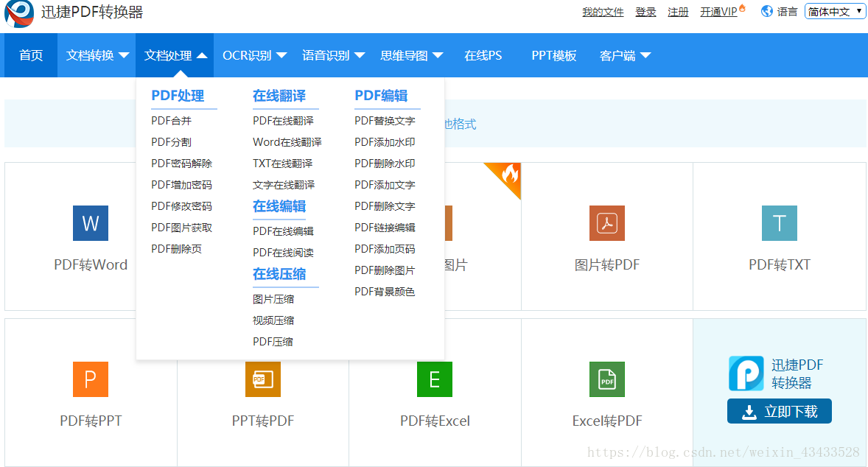Select PDF删除页 menu entry

tap(177, 249)
